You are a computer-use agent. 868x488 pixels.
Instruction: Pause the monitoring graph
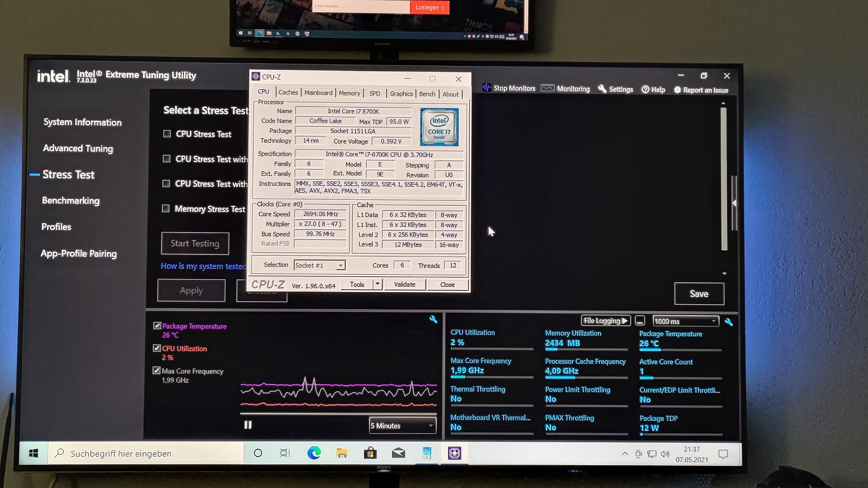(248, 425)
